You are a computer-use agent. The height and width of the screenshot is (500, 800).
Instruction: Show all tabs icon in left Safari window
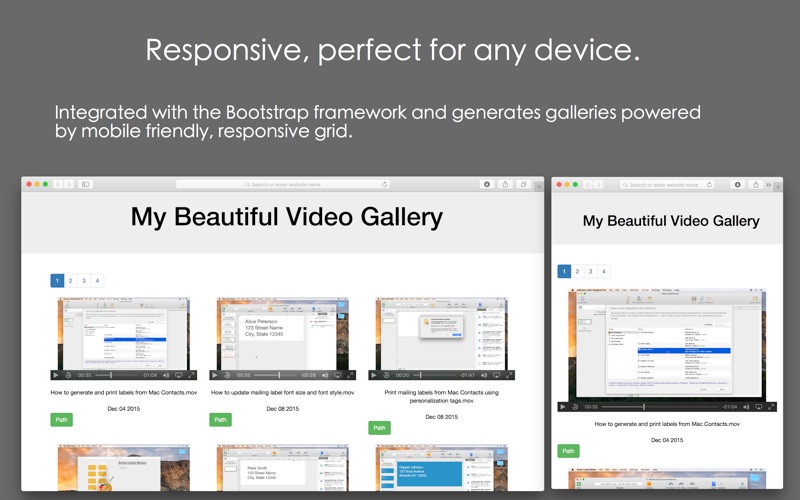click(x=523, y=184)
